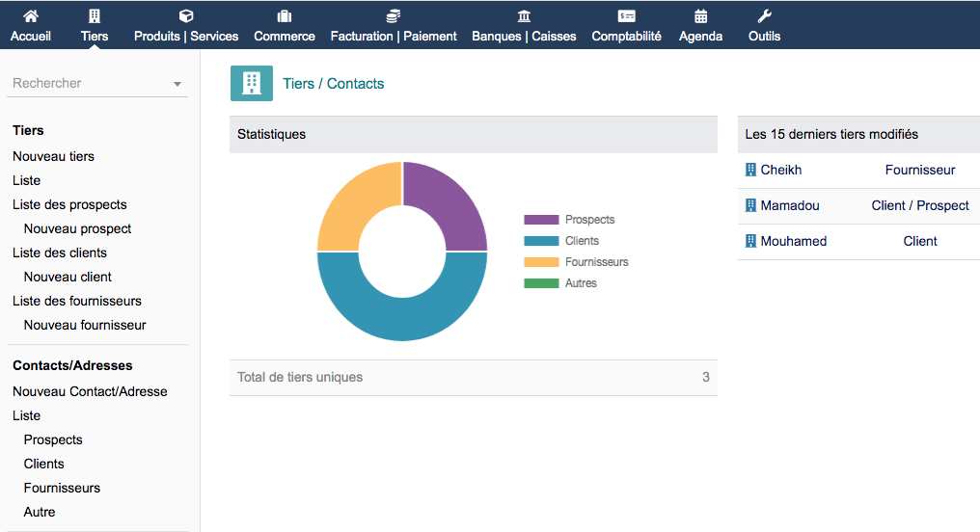This screenshot has height=532, width=980.
Task: Click Client / Prospect in Mamadou row
Action: (920, 205)
